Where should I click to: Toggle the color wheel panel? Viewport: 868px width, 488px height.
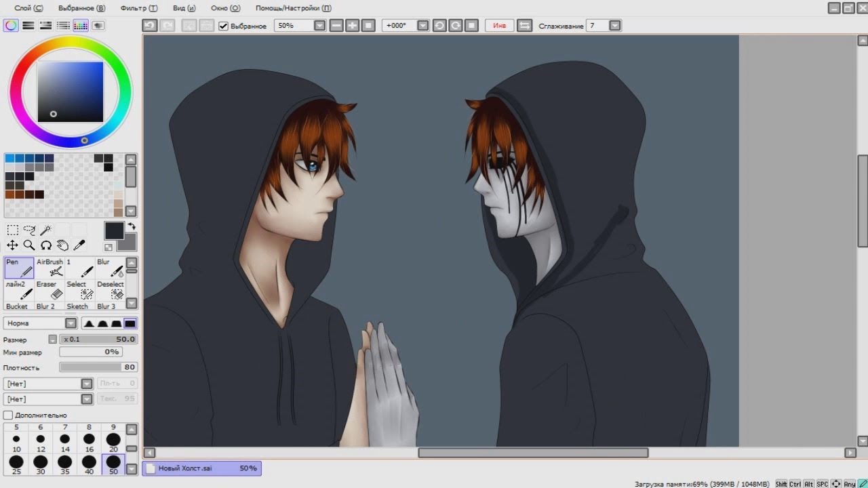click(x=11, y=26)
